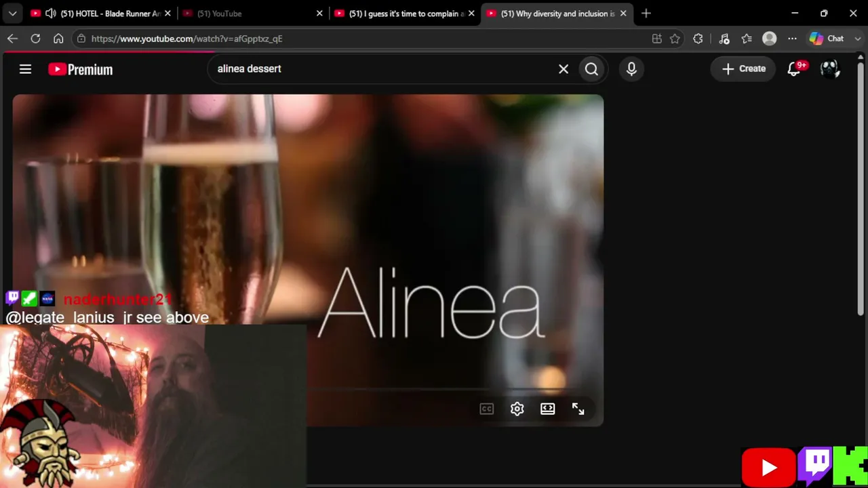Go back to previous page

(12, 39)
